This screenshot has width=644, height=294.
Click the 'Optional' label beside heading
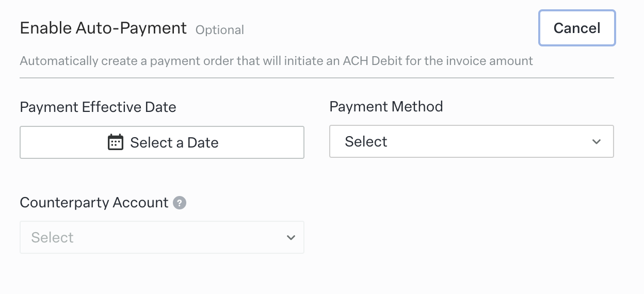tap(220, 30)
